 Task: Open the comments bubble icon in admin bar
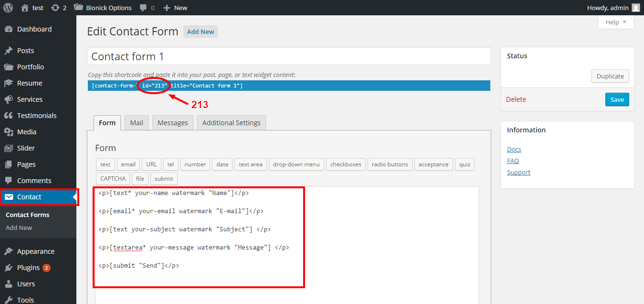(x=143, y=8)
